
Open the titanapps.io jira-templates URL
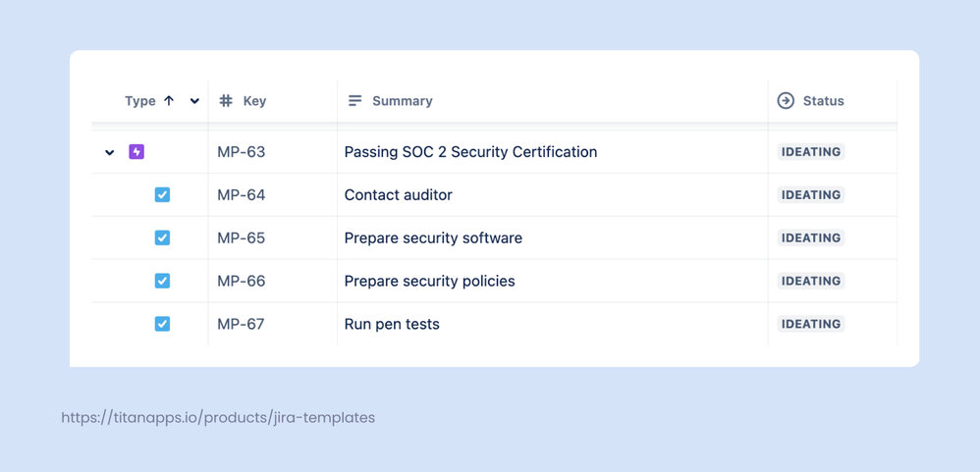tap(218, 418)
